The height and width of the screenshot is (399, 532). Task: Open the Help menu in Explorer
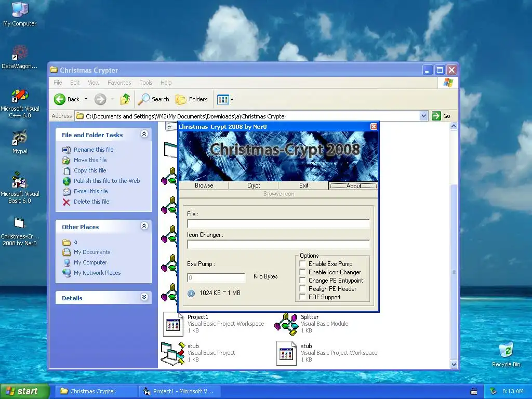point(166,83)
